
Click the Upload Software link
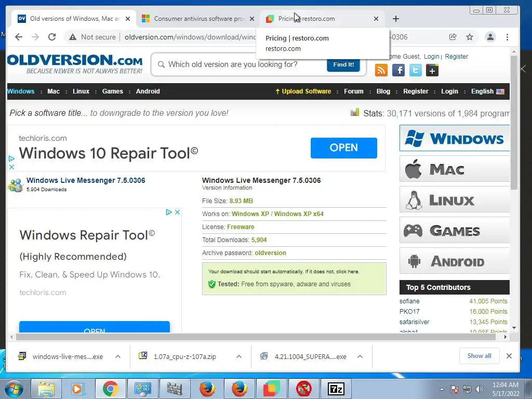point(303,91)
